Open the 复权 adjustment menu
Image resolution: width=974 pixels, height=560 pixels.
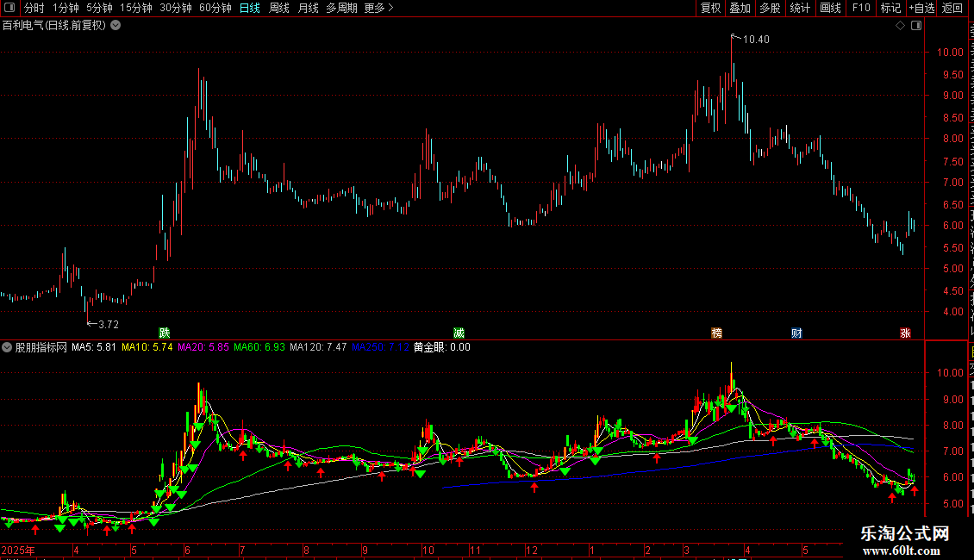pos(710,8)
